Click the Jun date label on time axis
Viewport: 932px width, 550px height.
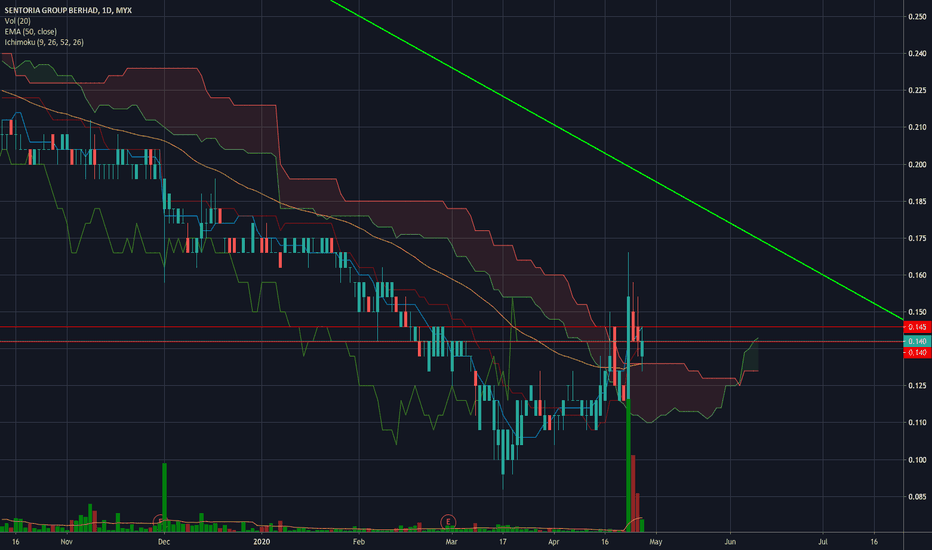[730, 542]
